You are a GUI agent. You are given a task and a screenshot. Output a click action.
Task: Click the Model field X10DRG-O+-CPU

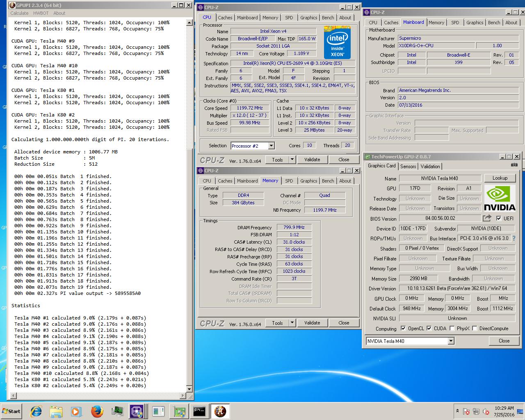click(x=436, y=46)
